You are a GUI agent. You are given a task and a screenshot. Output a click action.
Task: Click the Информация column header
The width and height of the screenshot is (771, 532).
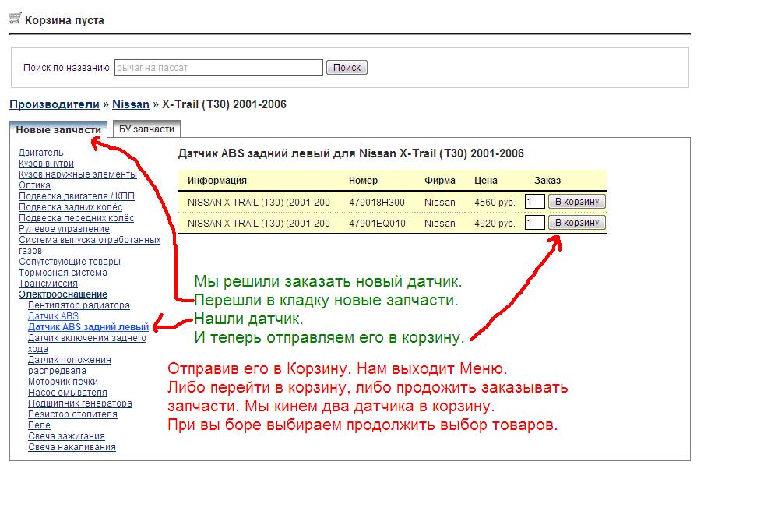pyautogui.click(x=217, y=181)
